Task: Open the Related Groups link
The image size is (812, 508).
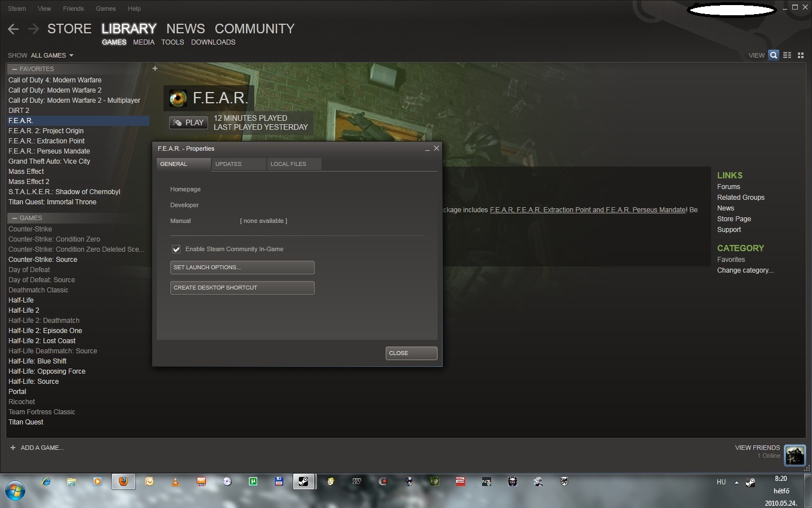Action: click(741, 198)
